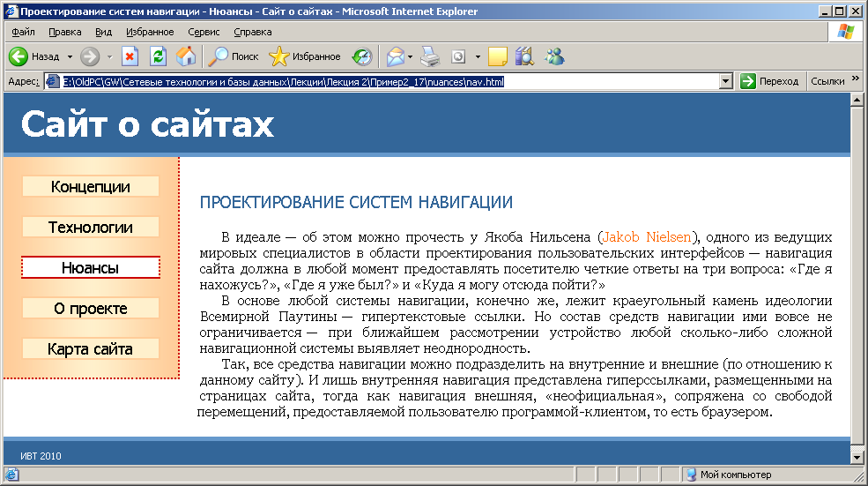
Task: Open the Research books icon
Action: pos(524,56)
